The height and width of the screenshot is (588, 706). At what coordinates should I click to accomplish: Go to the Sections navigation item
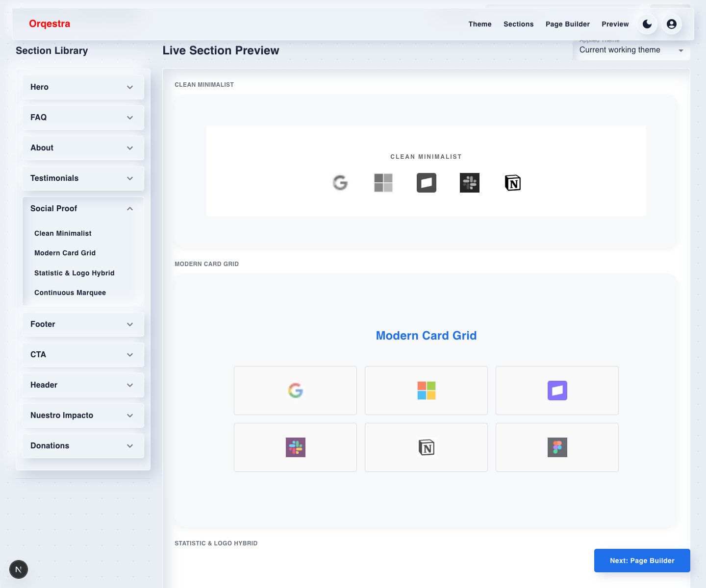point(518,24)
